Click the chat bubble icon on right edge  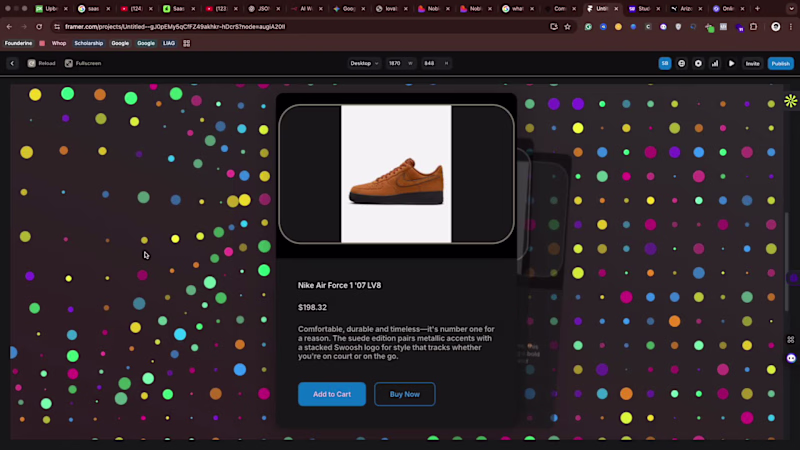tap(791, 358)
